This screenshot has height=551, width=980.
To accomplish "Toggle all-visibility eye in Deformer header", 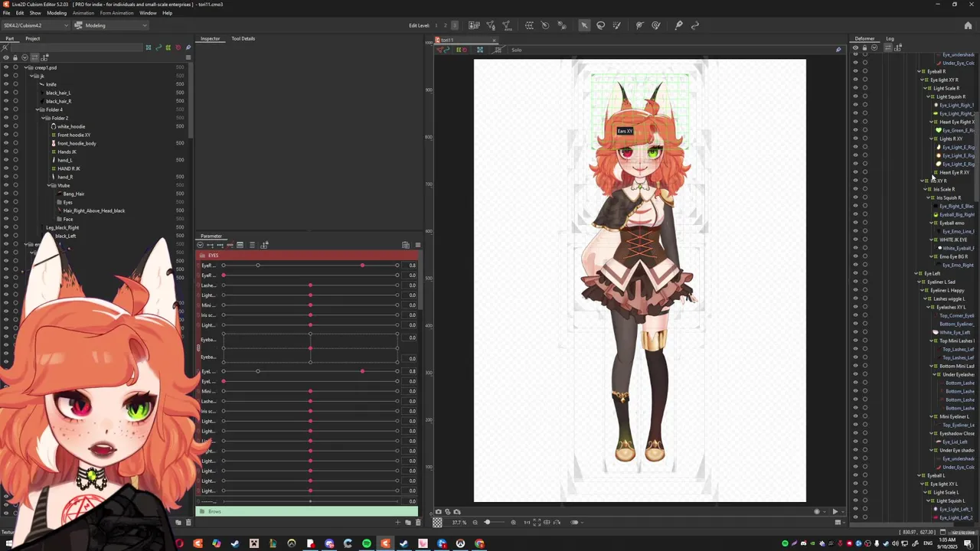I will [x=855, y=47].
